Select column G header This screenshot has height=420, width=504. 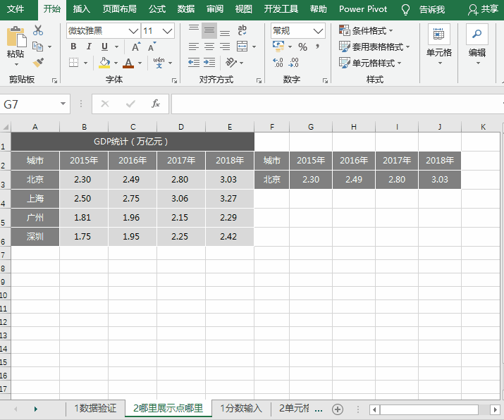(311, 127)
